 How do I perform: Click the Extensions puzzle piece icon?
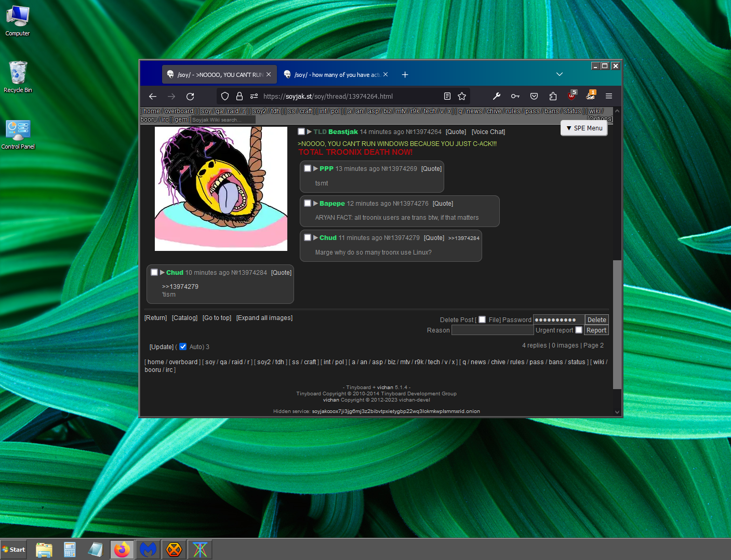tap(553, 96)
